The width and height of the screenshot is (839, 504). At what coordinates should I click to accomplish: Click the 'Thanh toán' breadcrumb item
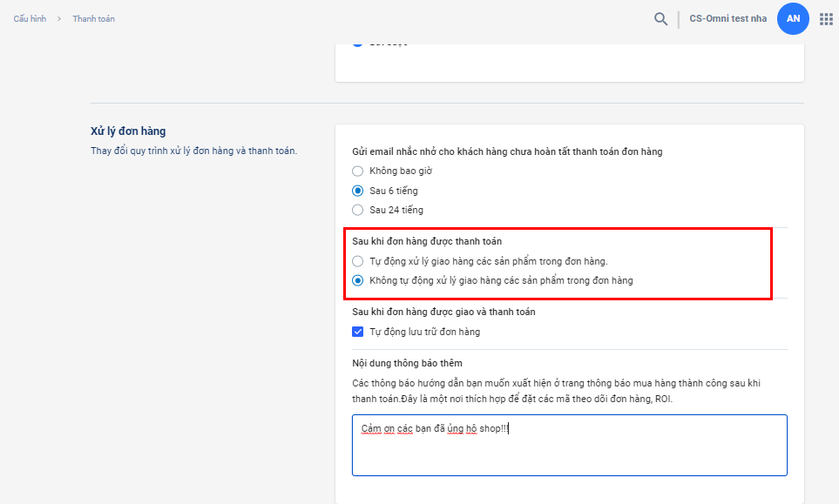click(93, 19)
